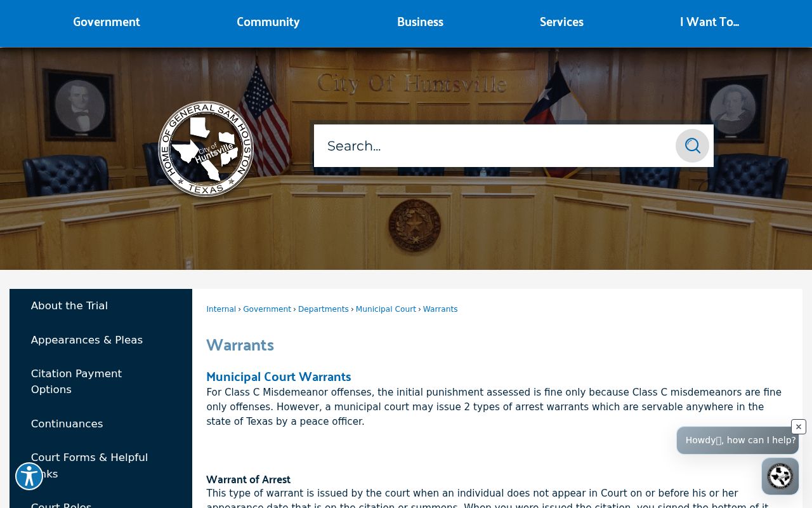Open the Business menu
This screenshot has width=812, height=508.
tap(420, 22)
